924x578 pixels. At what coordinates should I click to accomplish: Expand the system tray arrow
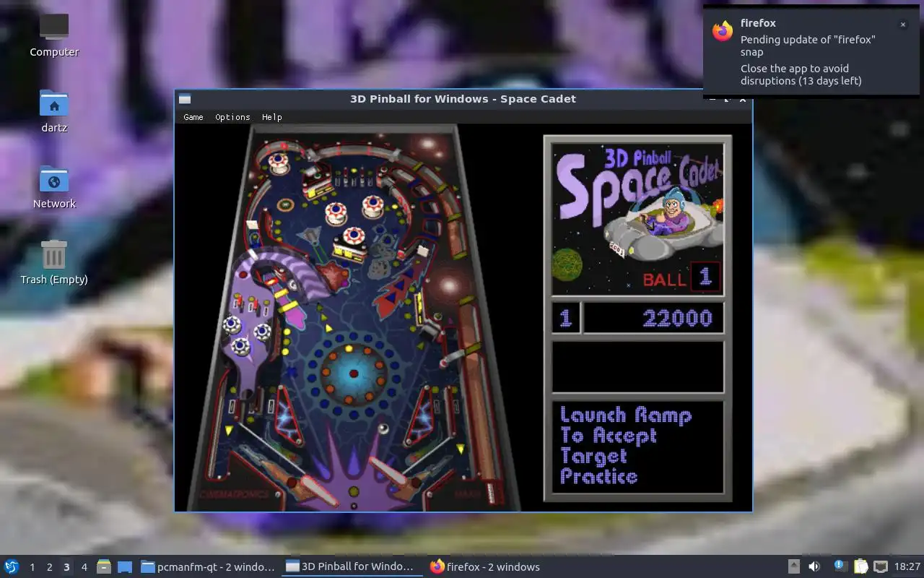click(794, 567)
